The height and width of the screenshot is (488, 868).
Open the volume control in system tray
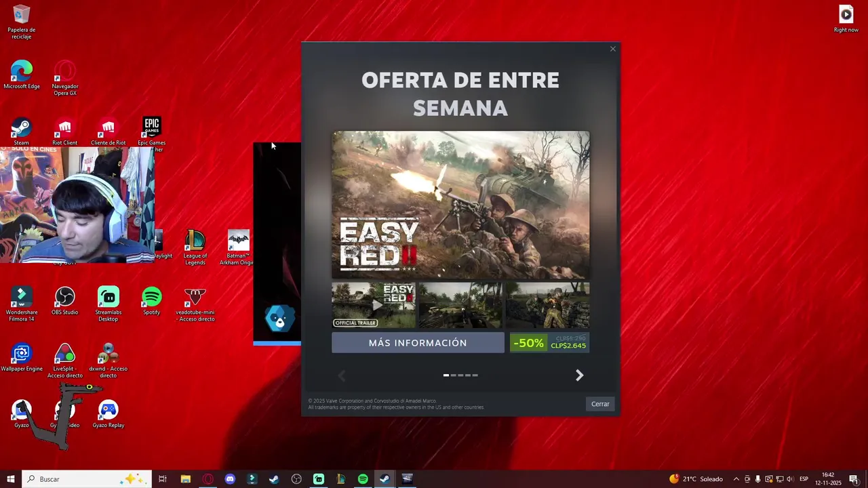tap(790, 479)
